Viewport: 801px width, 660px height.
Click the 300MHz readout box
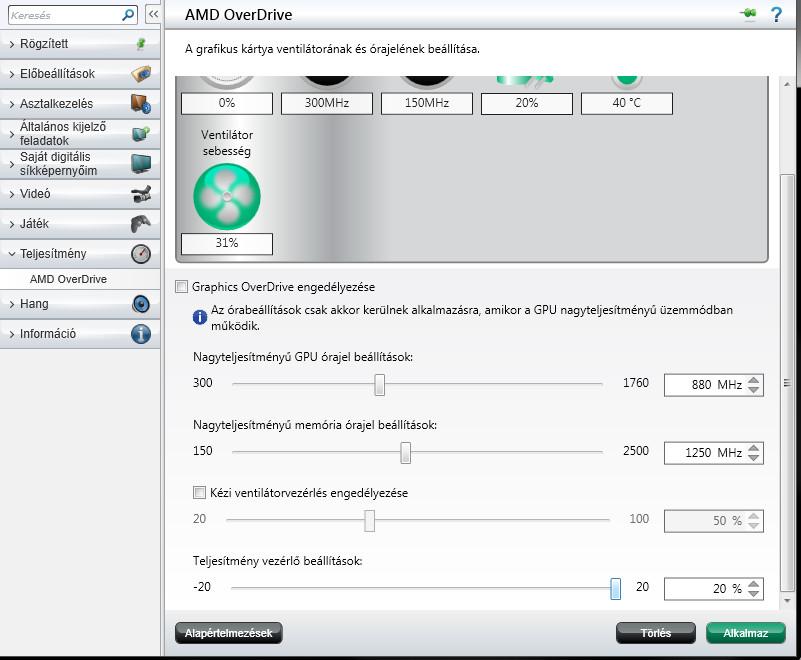(x=327, y=103)
